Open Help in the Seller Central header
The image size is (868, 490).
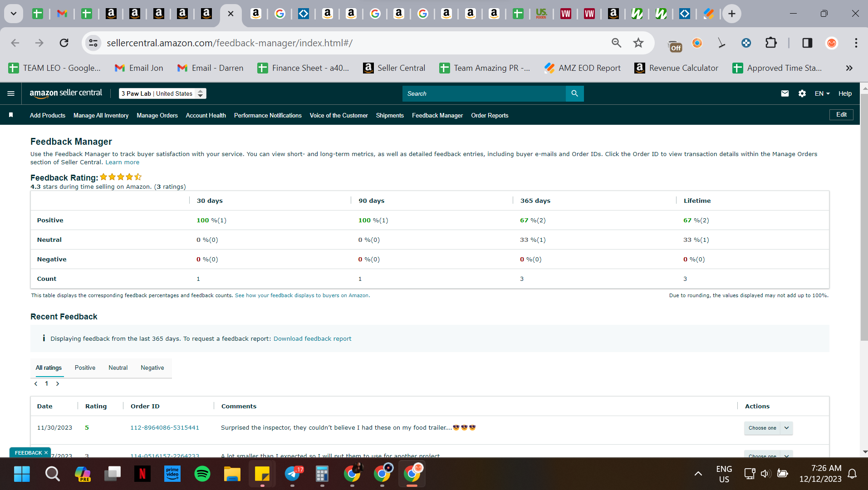[x=845, y=93]
